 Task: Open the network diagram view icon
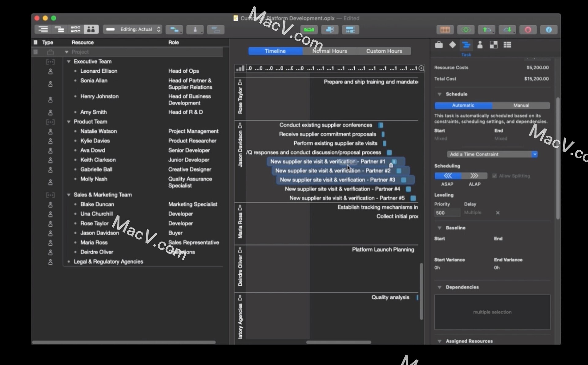click(75, 29)
